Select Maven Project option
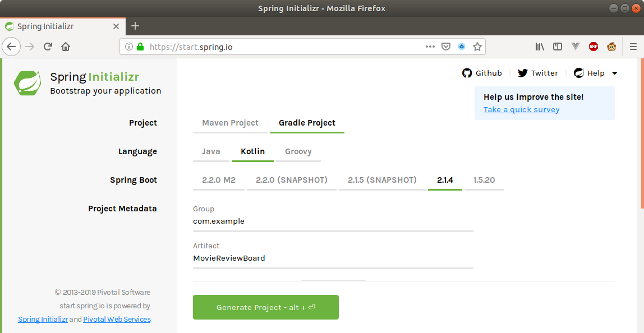The height and width of the screenshot is (333, 644). tap(230, 123)
